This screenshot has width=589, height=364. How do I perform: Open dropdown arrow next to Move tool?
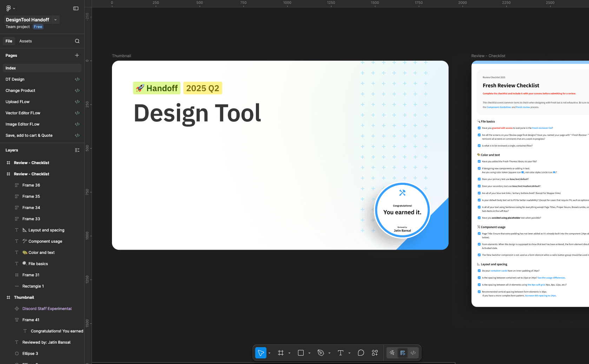[x=270, y=353]
